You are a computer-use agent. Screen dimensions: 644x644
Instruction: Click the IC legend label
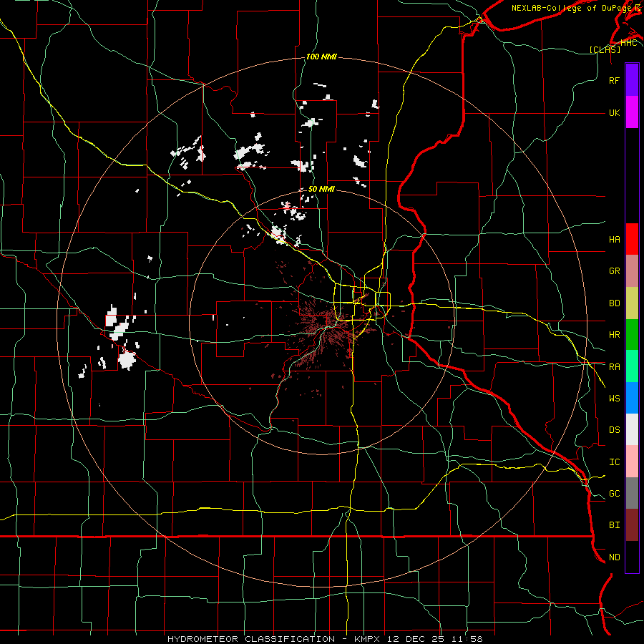pos(614,462)
